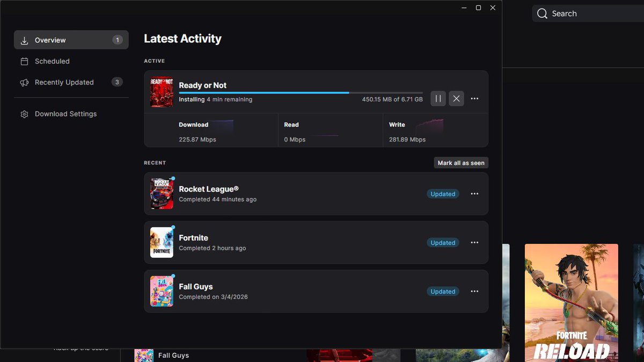Open the Overview section
The width and height of the screenshot is (644, 362).
point(71,40)
